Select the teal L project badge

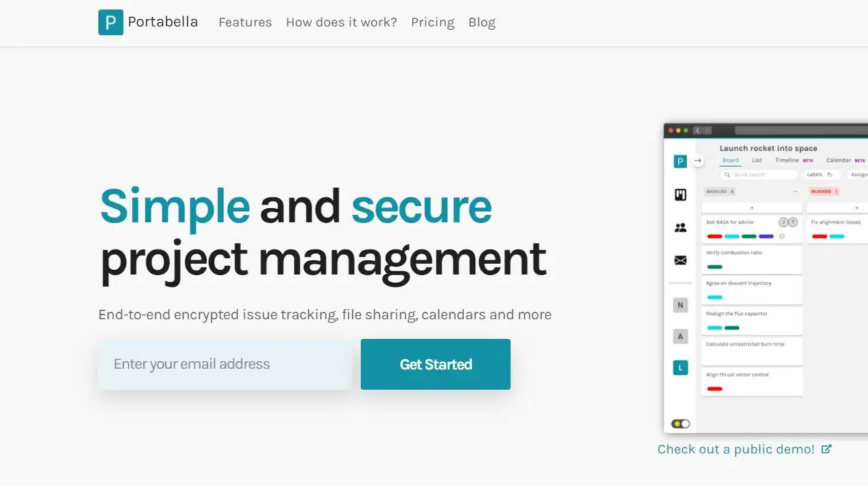point(680,368)
